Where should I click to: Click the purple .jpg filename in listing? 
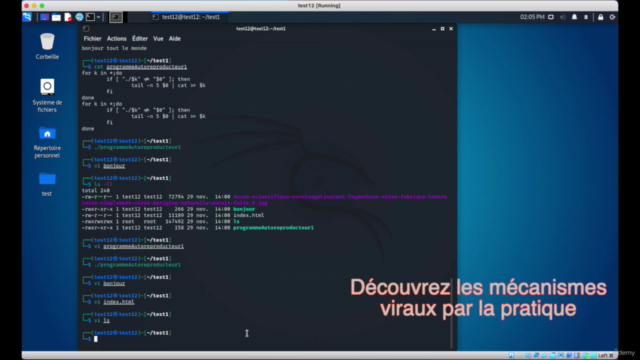(x=264, y=200)
